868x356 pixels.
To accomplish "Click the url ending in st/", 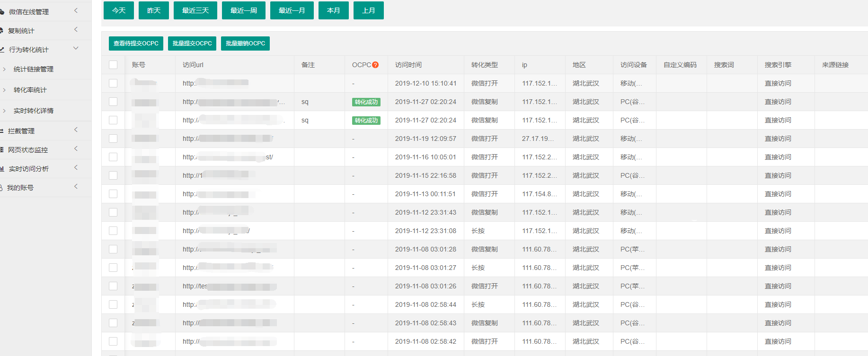I will point(228,157).
